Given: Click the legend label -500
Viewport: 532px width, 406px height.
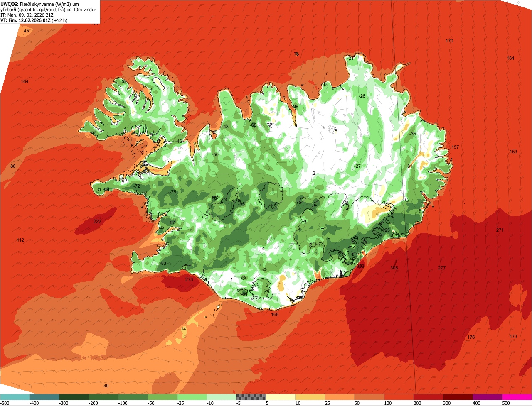Looking at the screenshot, I should coord(5,403).
